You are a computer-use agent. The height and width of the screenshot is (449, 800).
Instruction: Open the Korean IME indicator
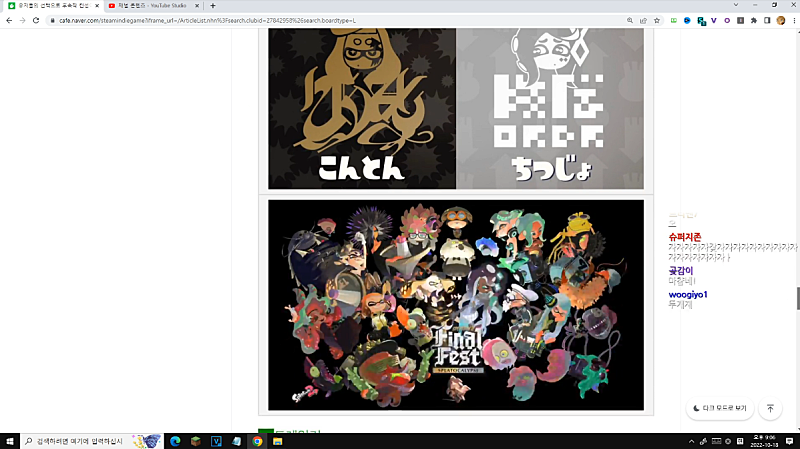(x=740, y=441)
